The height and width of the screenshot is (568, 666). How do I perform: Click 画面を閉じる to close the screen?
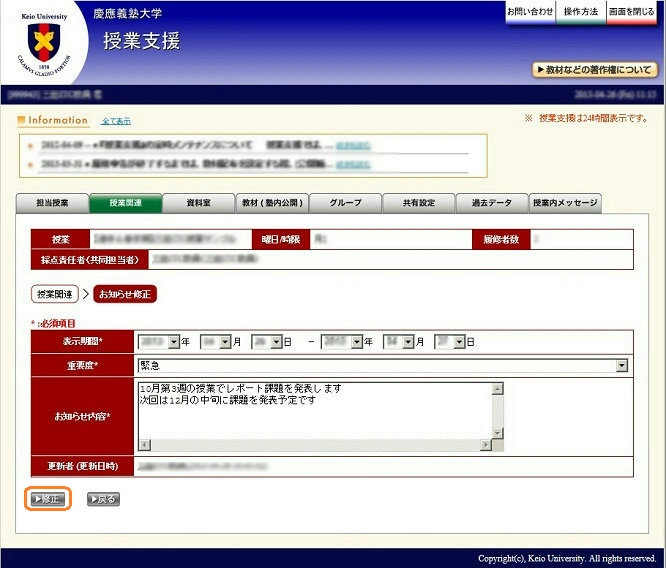(x=631, y=12)
